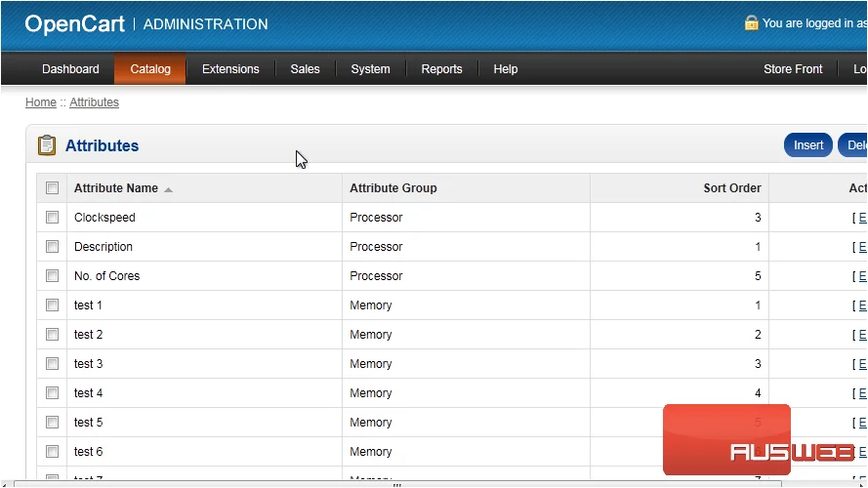The width and height of the screenshot is (868, 488).
Task: Click the test 2 attribute name
Action: 89,335
